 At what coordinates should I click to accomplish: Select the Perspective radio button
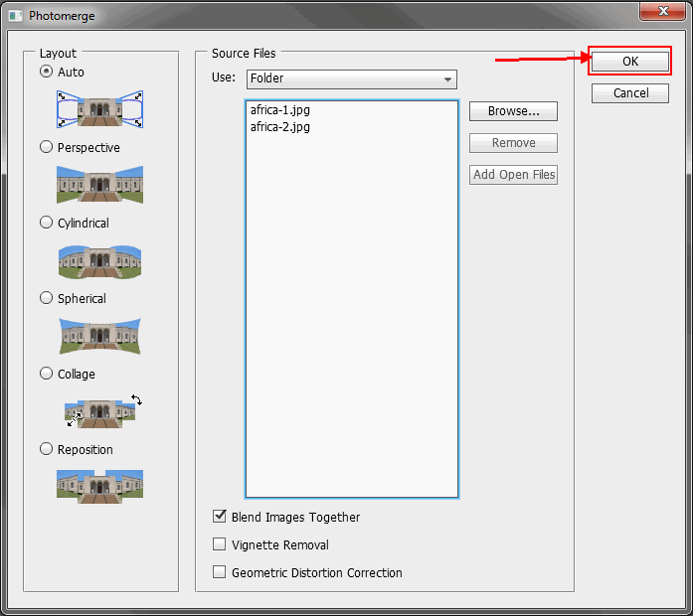tap(46, 147)
